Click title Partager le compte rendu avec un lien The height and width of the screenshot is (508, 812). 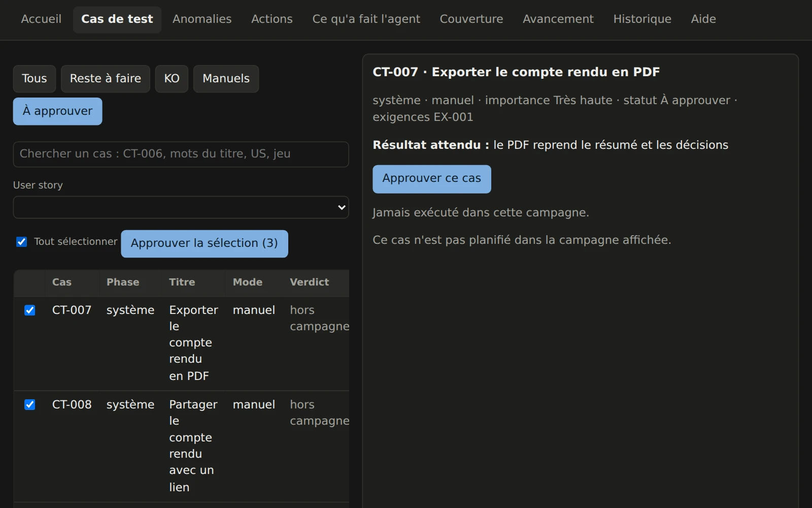point(193,446)
